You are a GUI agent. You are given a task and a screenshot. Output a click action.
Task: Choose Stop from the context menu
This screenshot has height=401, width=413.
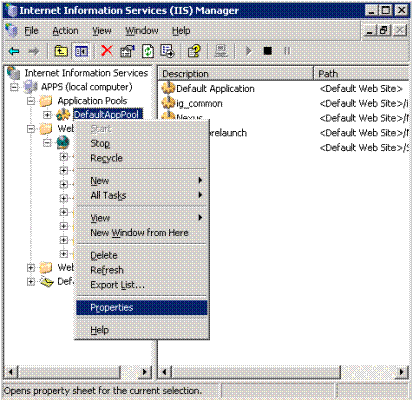pos(142,144)
